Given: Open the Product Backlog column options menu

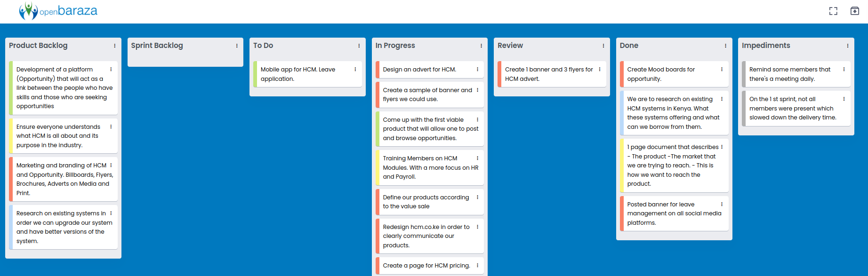Looking at the screenshot, I should 114,46.
